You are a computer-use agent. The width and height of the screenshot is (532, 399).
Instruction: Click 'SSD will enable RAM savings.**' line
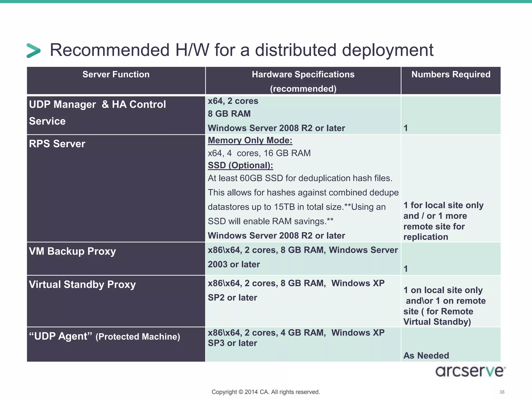271,221
